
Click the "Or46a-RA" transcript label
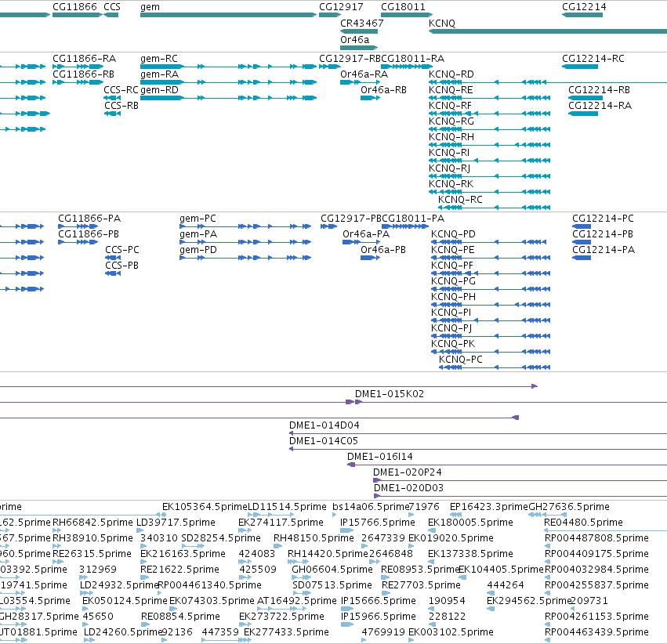(364, 74)
